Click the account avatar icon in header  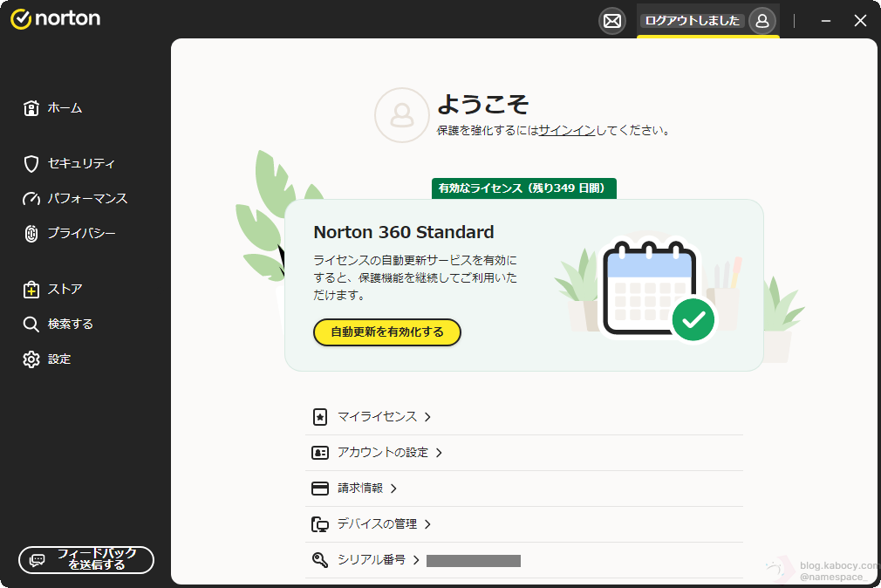(x=762, y=20)
